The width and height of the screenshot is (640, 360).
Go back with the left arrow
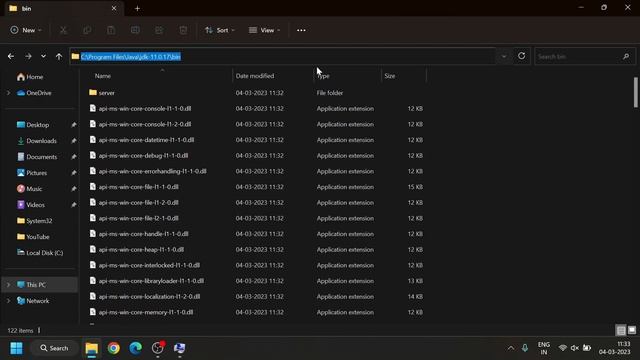point(11,56)
